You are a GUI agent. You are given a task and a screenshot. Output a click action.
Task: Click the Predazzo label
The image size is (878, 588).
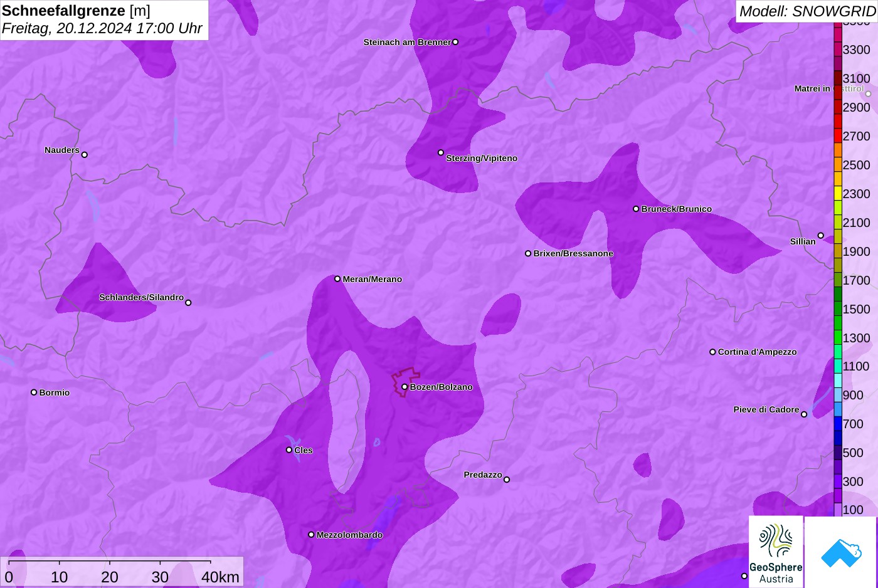(483, 475)
